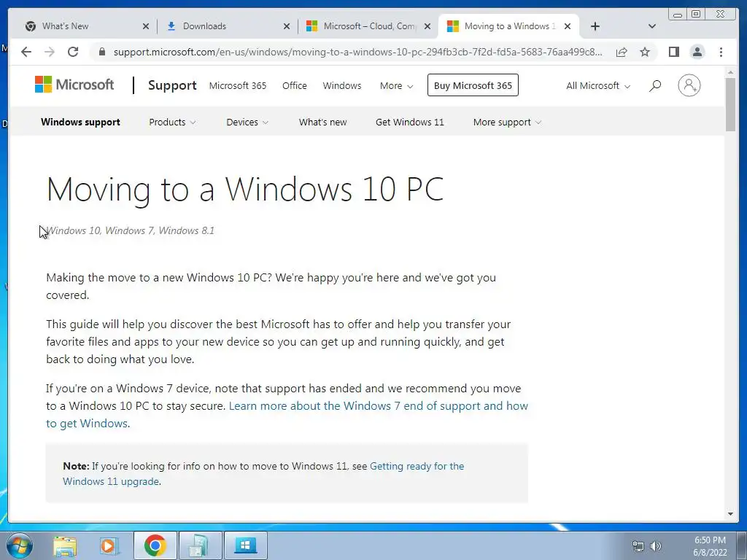Open the Windows Start menu
The width and height of the screenshot is (747, 560).
[19, 545]
